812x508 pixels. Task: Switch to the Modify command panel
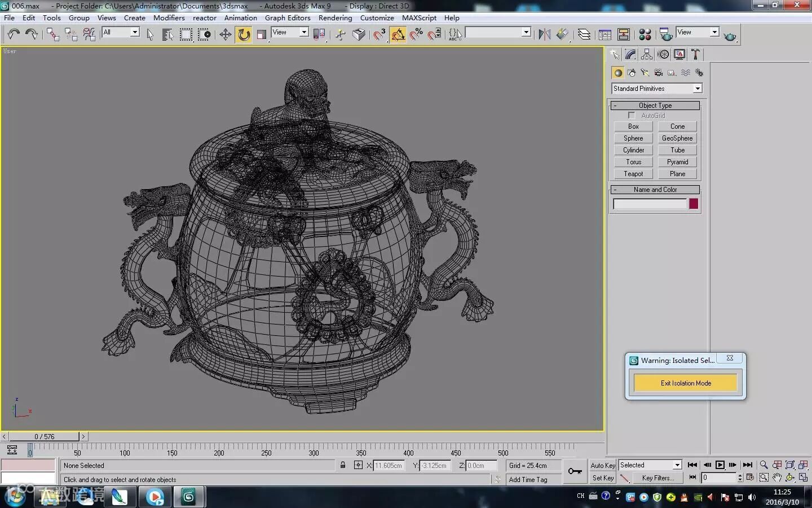click(x=630, y=55)
